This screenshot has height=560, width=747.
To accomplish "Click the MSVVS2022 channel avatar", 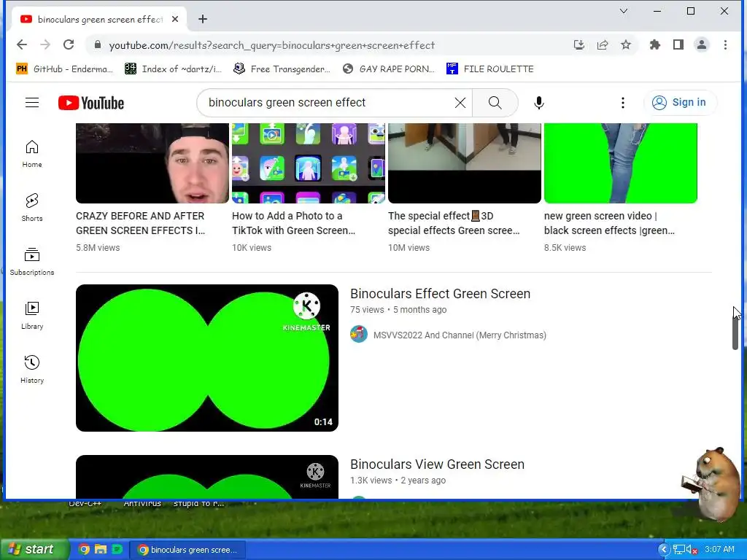I will 359,334.
